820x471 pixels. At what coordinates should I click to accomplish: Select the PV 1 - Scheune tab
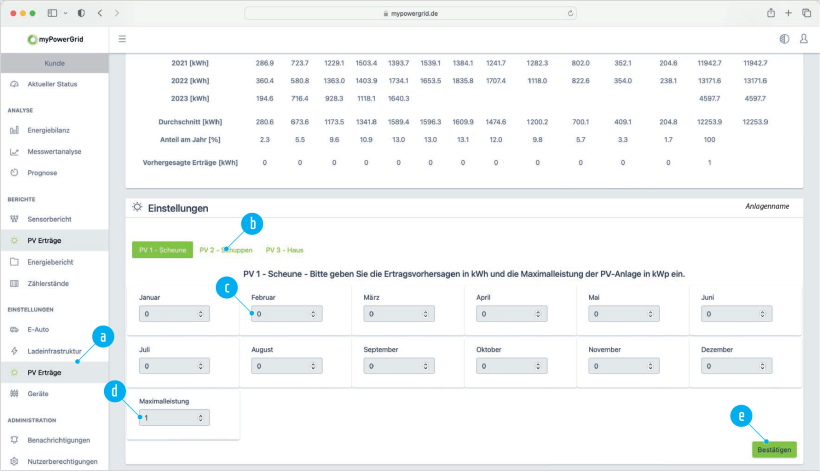[x=162, y=250]
